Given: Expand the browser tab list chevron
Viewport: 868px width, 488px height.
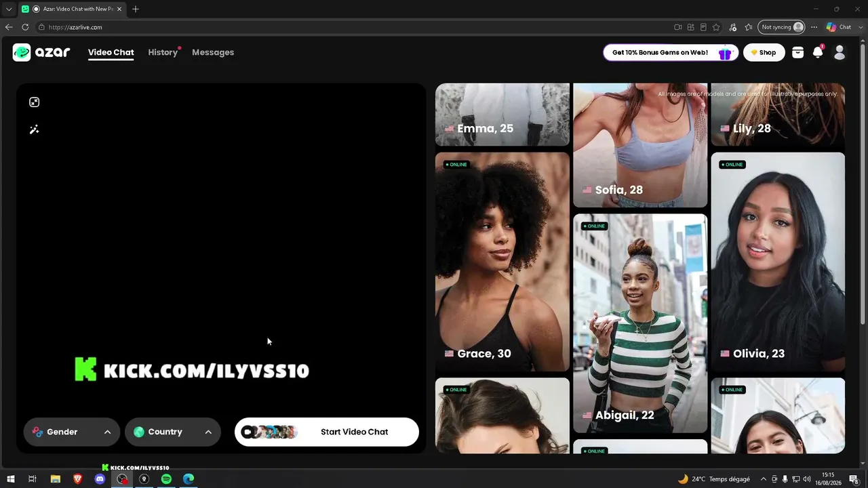Looking at the screenshot, I should point(9,9).
